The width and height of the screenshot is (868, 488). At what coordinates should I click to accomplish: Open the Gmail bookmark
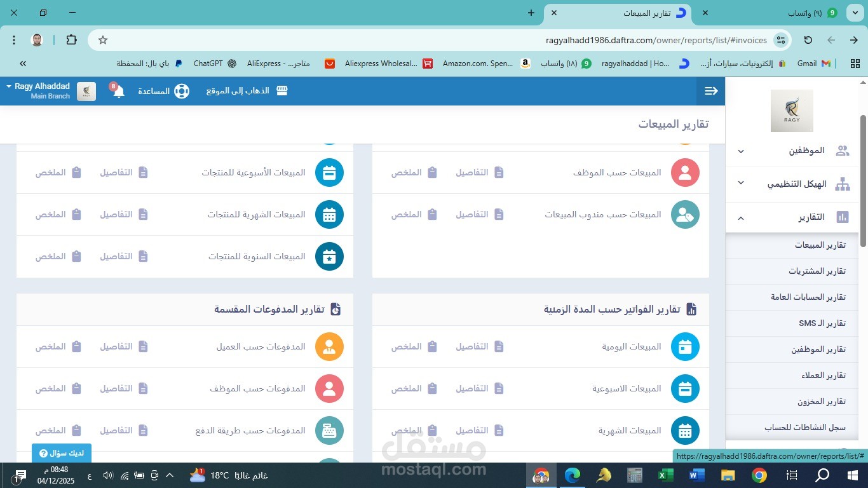(x=814, y=64)
